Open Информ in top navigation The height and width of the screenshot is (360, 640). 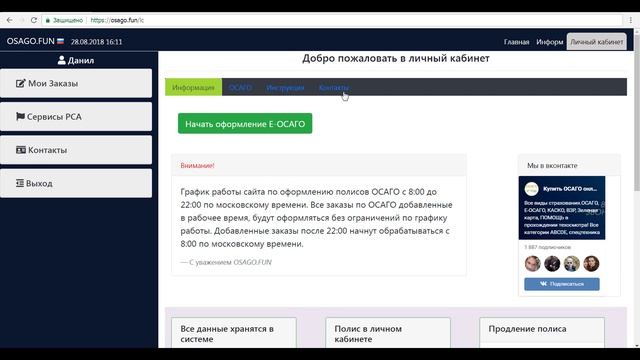point(549,42)
